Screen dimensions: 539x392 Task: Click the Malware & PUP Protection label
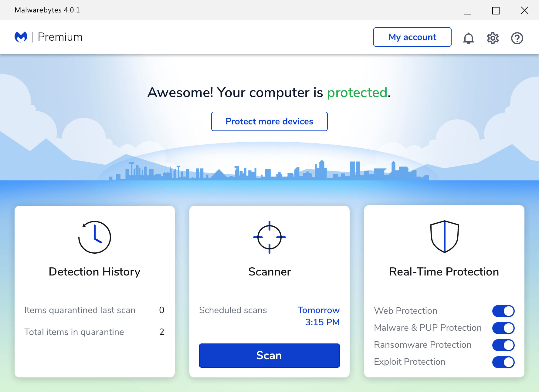[x=428, y=328]
